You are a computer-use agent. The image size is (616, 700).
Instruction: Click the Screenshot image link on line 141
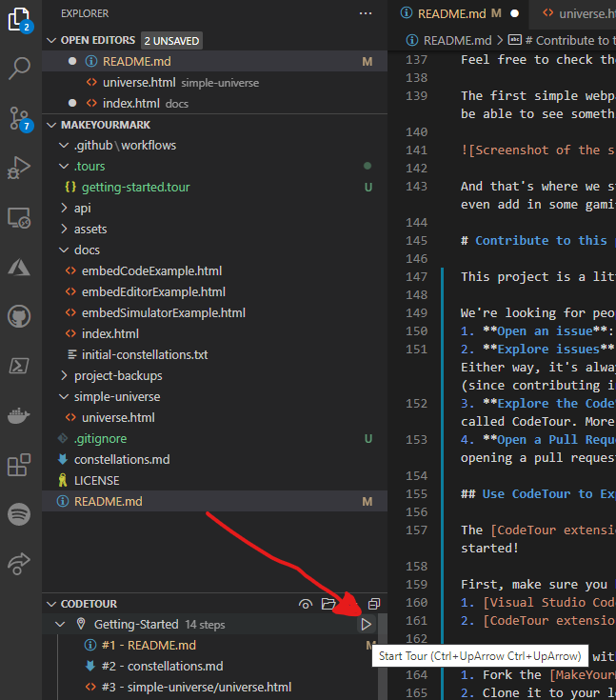pos(538,150)
